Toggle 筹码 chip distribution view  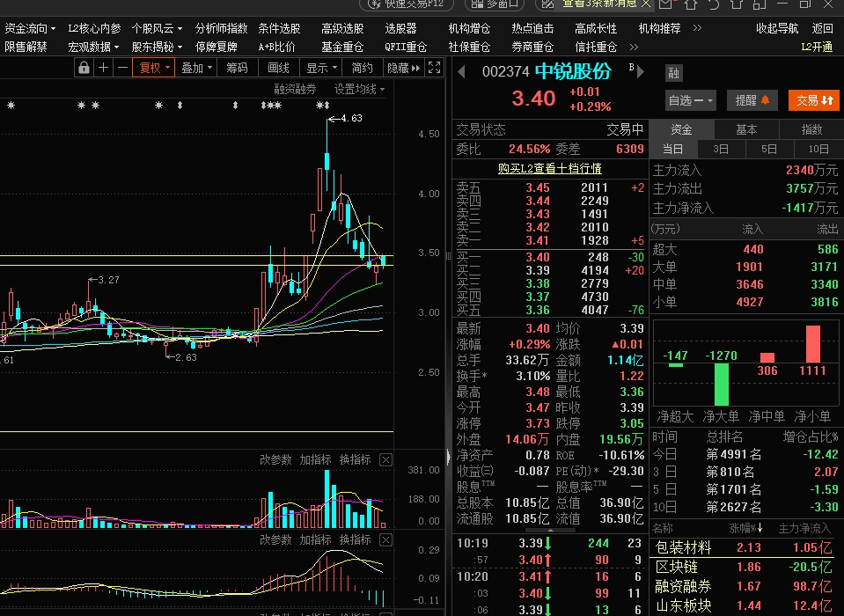click(237, 69)
